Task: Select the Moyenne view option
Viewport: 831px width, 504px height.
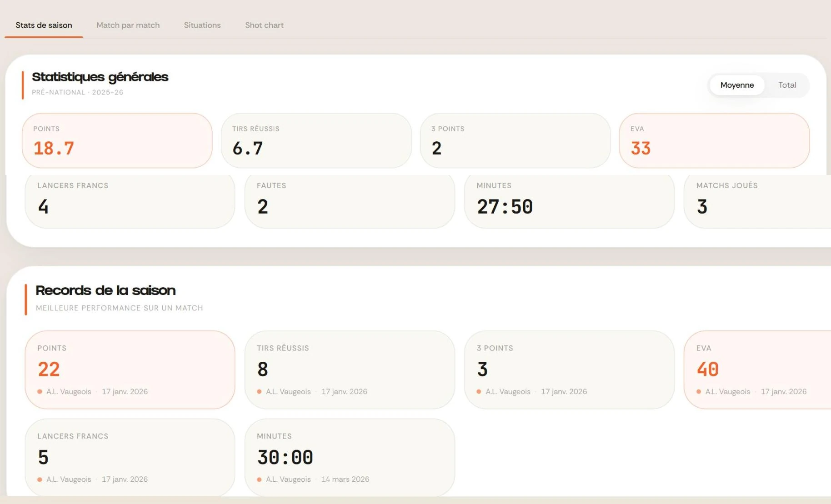Action: (737, 85)
